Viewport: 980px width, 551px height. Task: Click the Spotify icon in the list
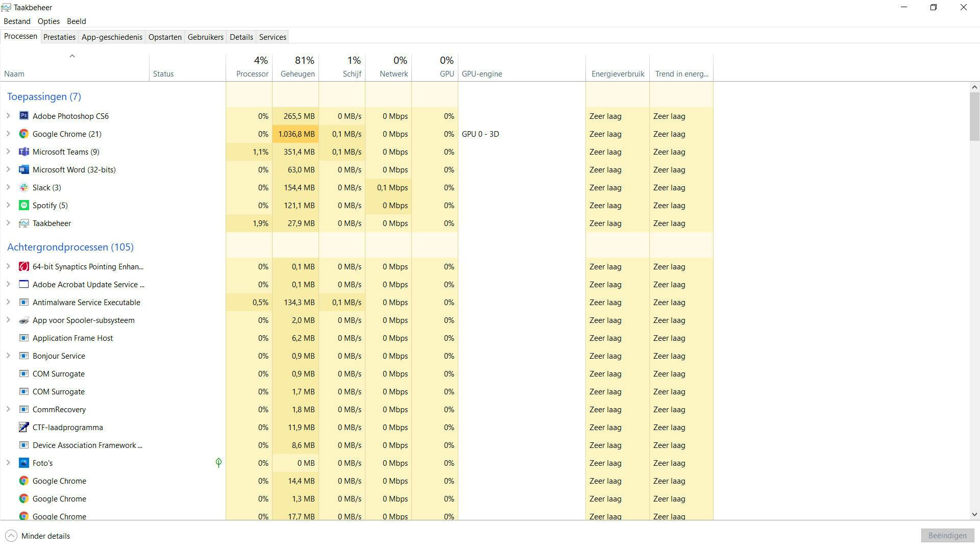click(23, 205)
